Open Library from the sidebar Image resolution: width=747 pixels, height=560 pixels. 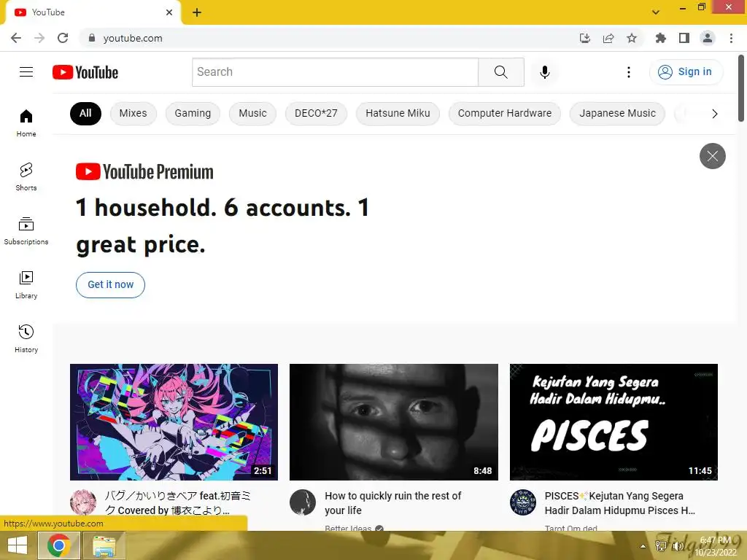(x=26, y=285)
